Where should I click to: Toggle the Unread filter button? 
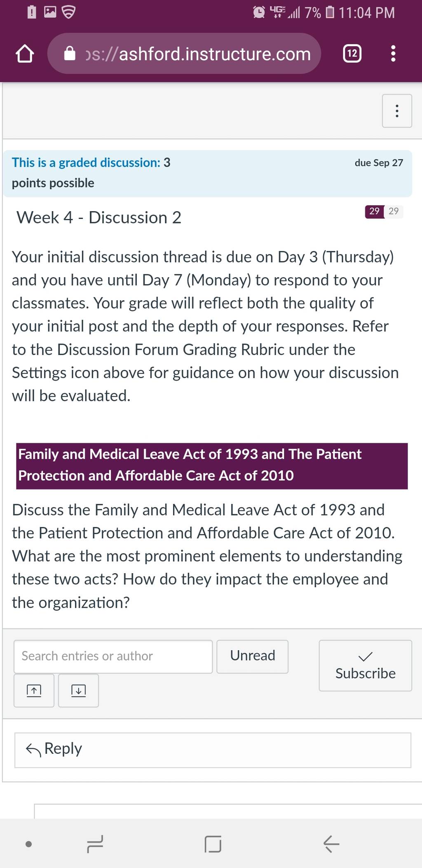tap(252, 656)
